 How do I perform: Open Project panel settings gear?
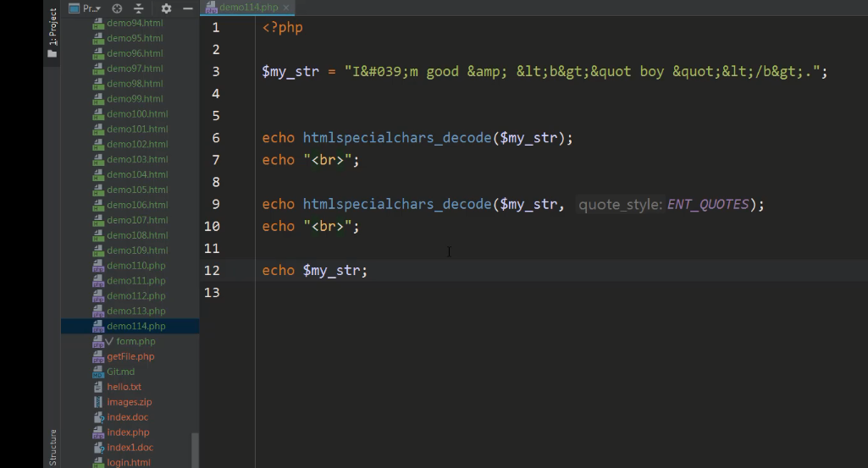[x=166, y=8]
